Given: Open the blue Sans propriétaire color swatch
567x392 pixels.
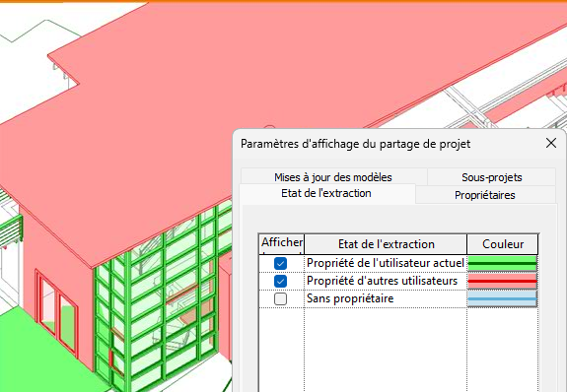Looking at the screenshot, I should click(x=502, y=298).
